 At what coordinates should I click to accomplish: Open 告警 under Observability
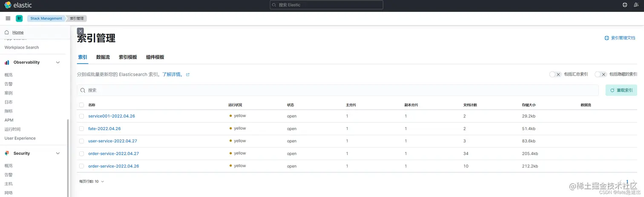click(9, 84)
